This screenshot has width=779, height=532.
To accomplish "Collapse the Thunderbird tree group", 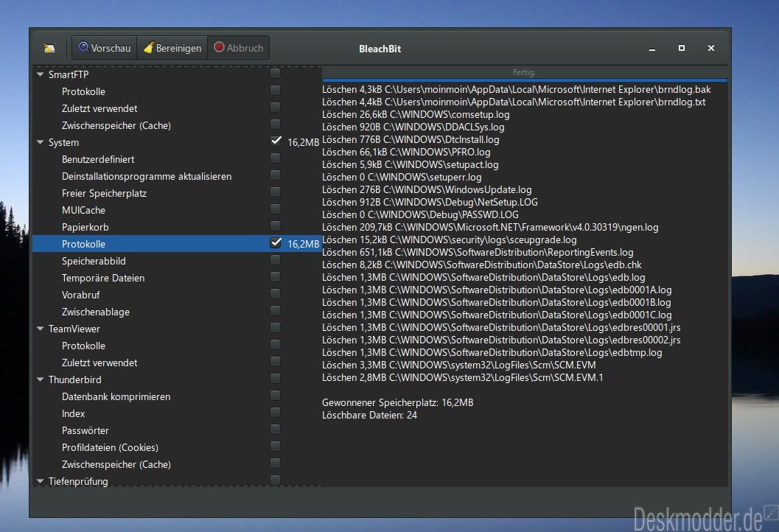I will 41,379.
